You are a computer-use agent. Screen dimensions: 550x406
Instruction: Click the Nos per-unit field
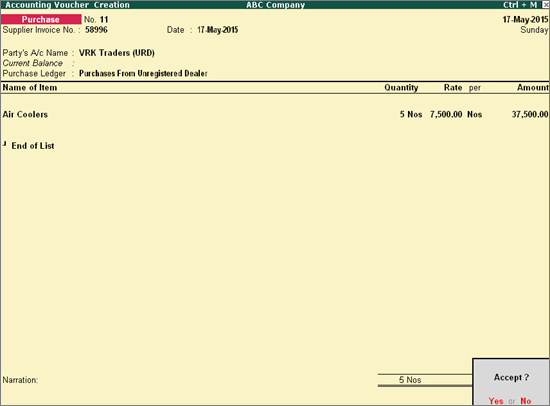click(x=475, y=114)
